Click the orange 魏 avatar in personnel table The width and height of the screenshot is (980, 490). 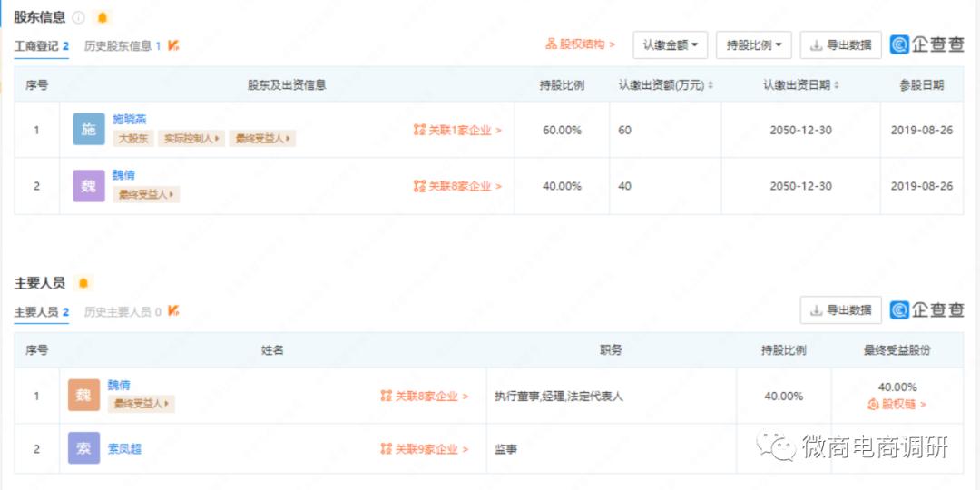tap(83, 395)
